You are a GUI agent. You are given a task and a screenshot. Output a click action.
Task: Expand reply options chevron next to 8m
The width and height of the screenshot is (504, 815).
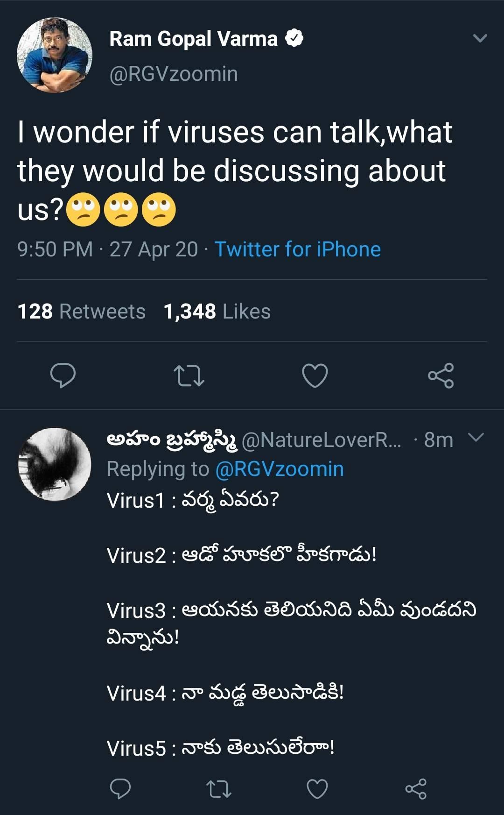coord(476,438)
